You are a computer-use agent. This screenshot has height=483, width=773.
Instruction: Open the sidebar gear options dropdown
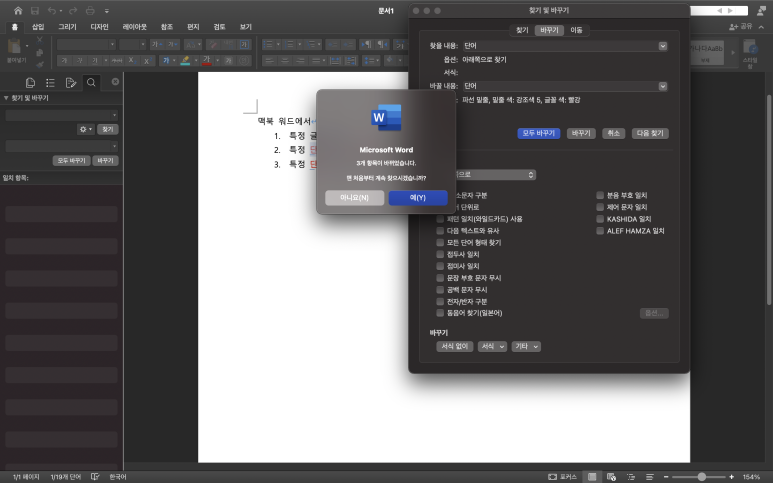(85, 129)
